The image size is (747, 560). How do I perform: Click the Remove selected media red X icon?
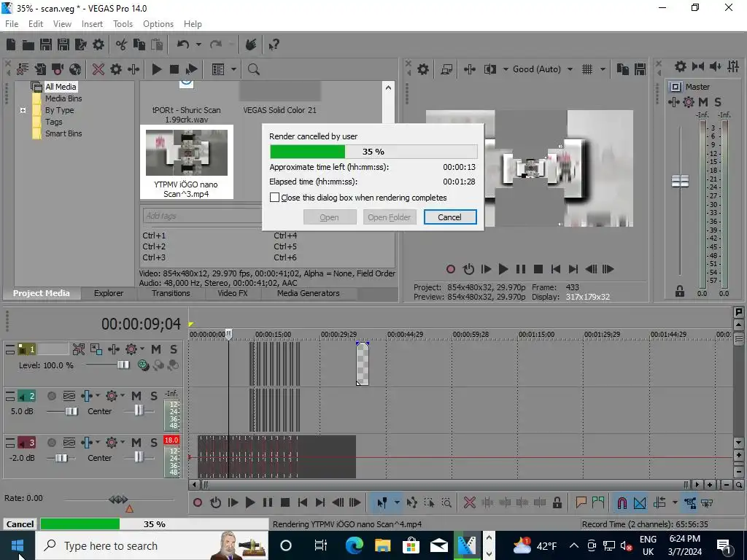(x=98, y=69)
